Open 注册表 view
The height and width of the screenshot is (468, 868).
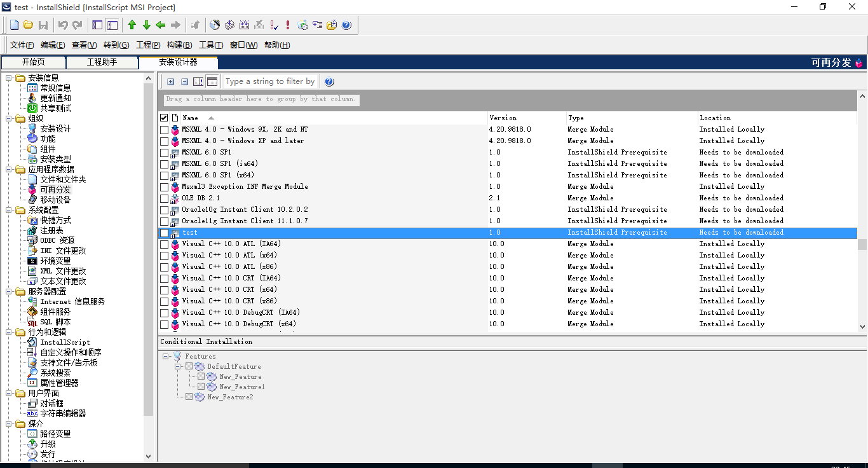point(51,230)
